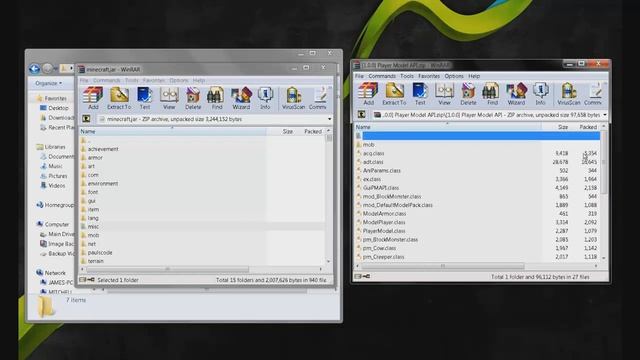Click Test icon in minecraft.jar window

tap(144, 98)
